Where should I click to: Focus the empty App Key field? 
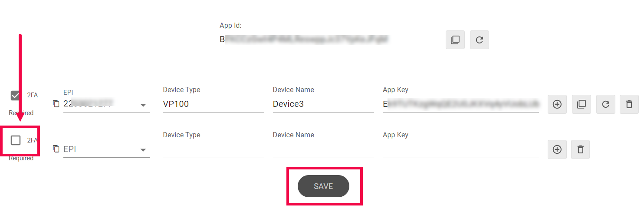(x=460, y=149)
